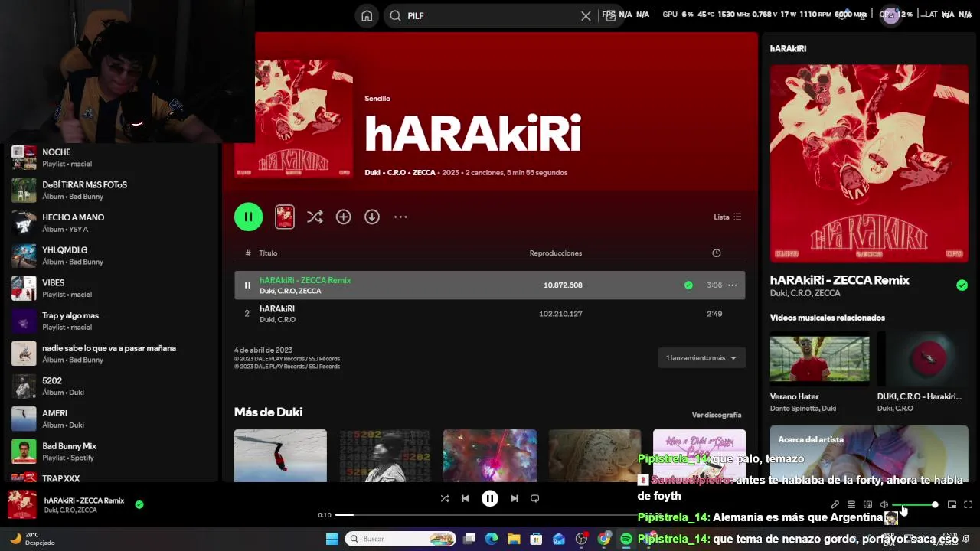The height and width of the screenshot is (551, 980).
Task: Open TRAP XXX item in sidebar
Action: (111, 476)
